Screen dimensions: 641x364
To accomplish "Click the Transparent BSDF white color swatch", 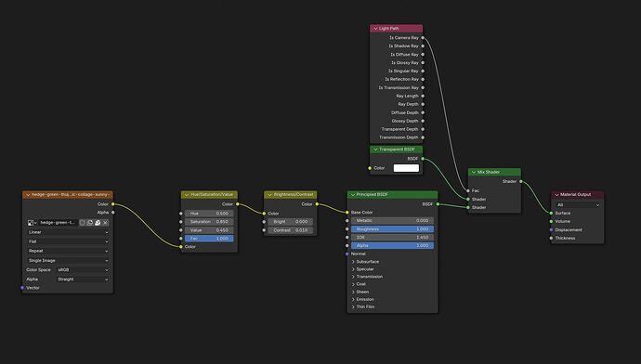I will tap(406, 168).
